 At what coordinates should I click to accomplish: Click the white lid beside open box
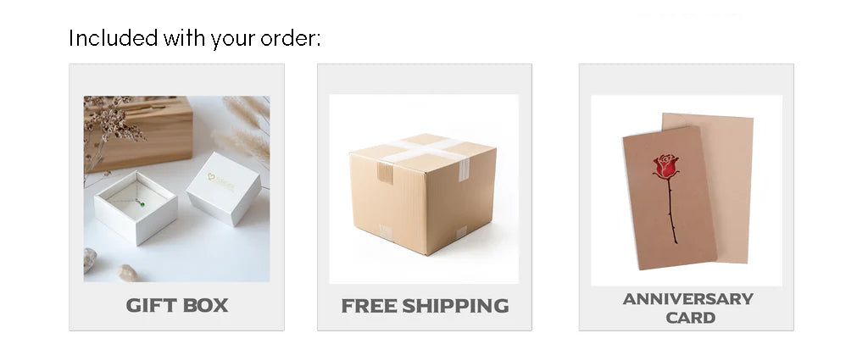click(224, 188)
